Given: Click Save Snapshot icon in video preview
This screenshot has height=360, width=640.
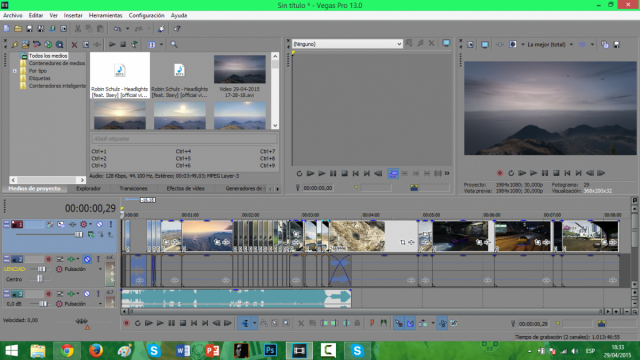Looking at the screenshot, I should click(616, 44).
